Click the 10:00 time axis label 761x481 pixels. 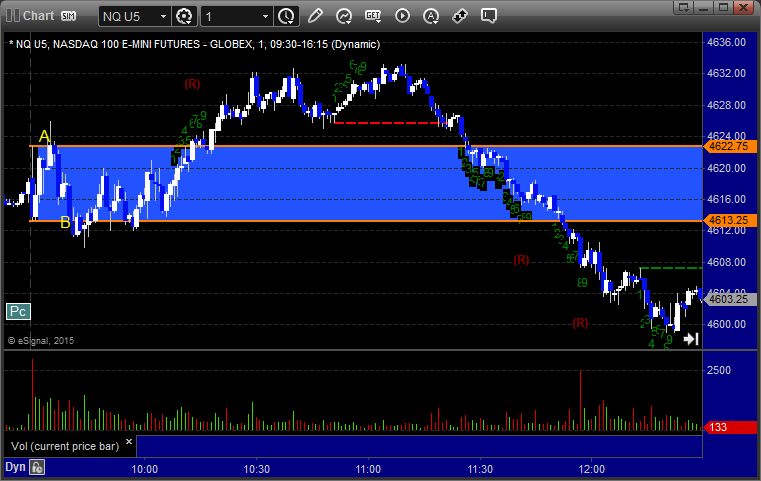(x=145, y=469)
